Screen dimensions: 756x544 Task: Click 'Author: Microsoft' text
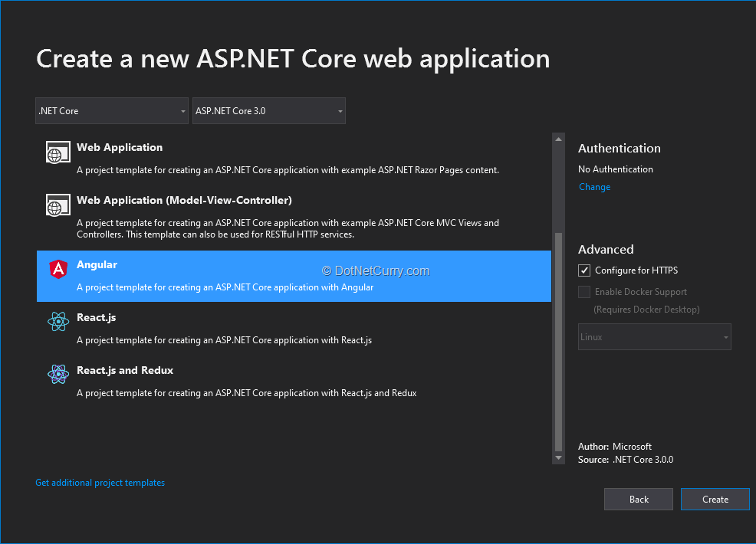[x=615, y=447]
